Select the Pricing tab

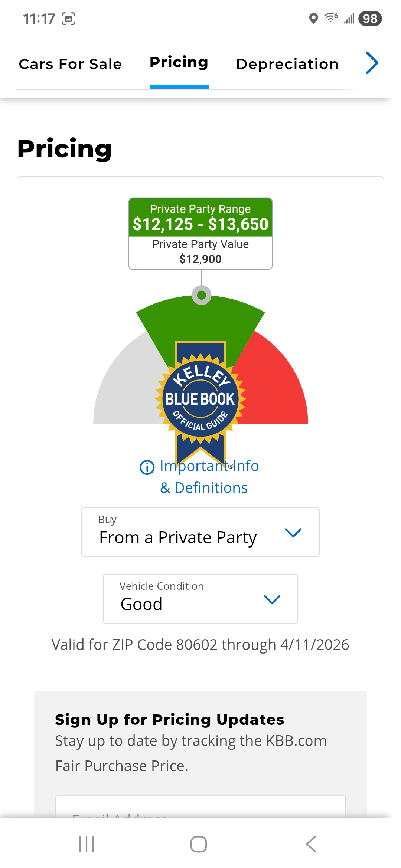[x=179, y=63]
